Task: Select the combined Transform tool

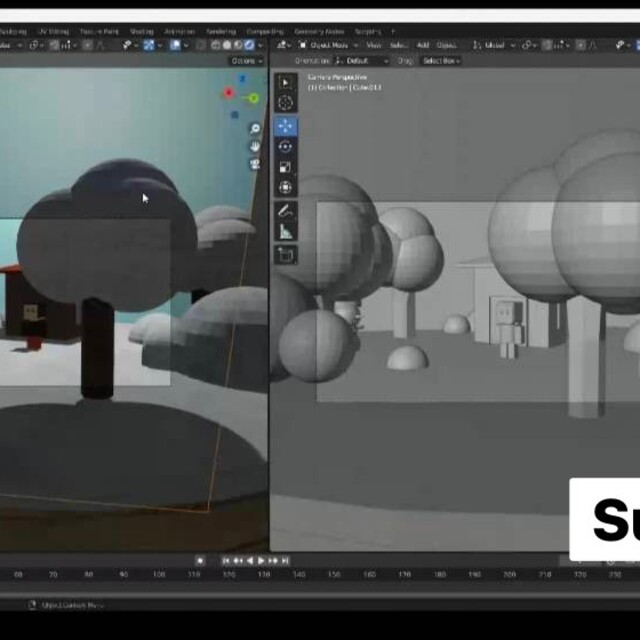Action: click(285, 187)
